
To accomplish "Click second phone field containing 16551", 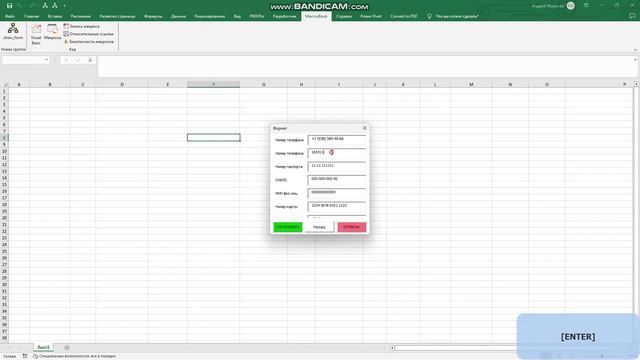I will (337, 153).
